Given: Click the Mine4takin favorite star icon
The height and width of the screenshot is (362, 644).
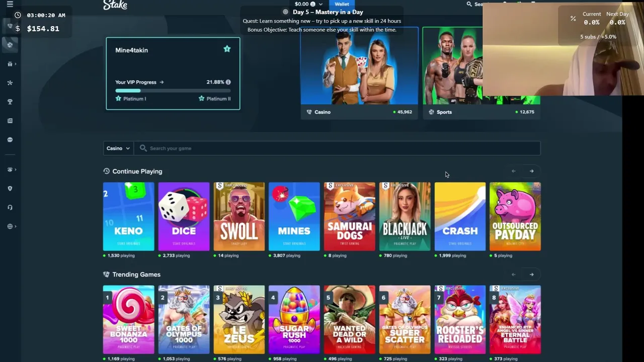Looking at the screenshot, I should click(x=227, y=49).
